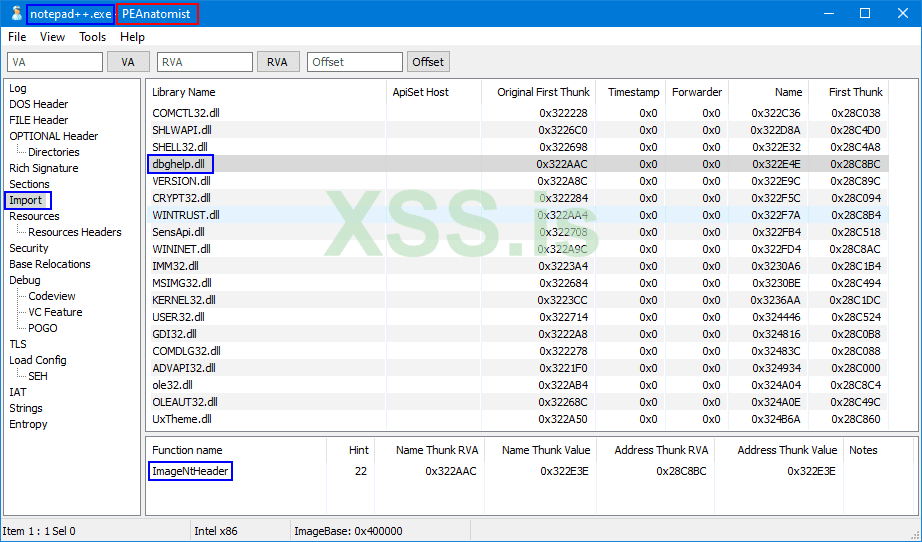Sort by Forwarder column header
The width and height of the screenshot is (922, 542).
[697, 92]
